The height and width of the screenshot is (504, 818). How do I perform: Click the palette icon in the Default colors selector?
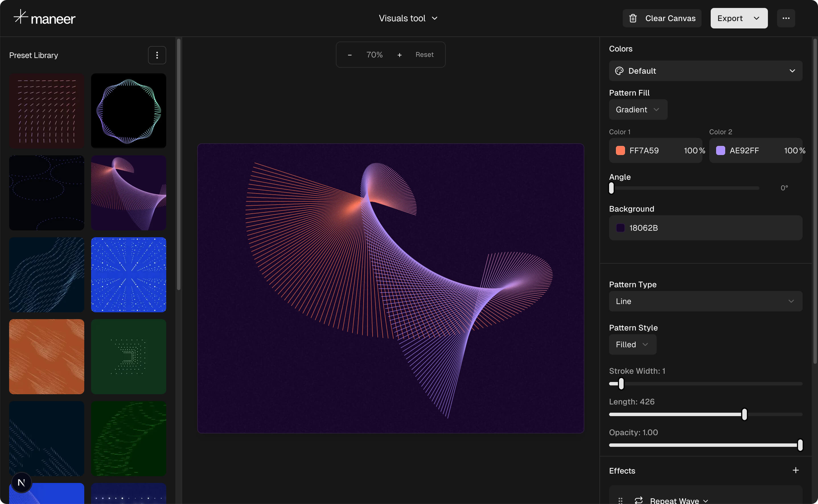click(619, 71)
